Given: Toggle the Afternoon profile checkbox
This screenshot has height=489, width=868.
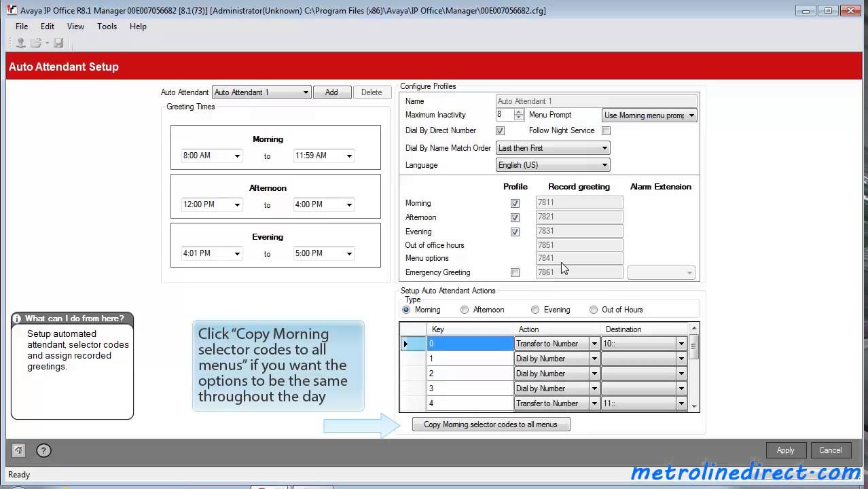Looking at the screenshot, I should point(515,217).
